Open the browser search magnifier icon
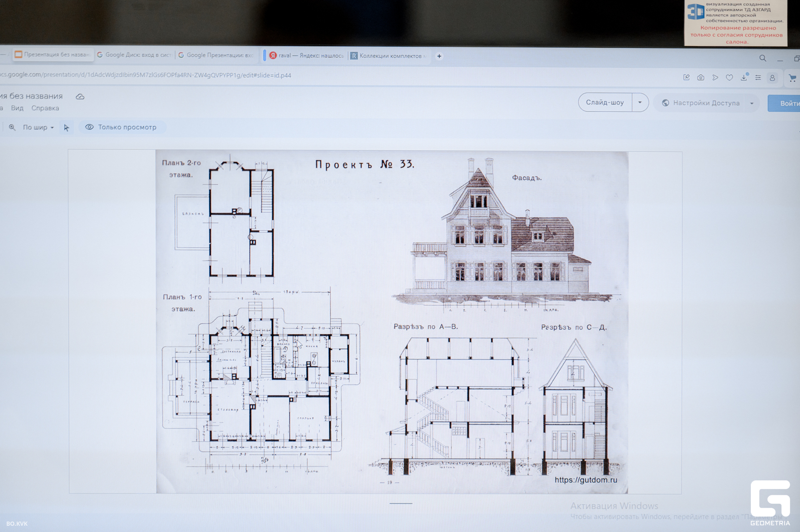800x532 pixels. click(x=762, y=58)
